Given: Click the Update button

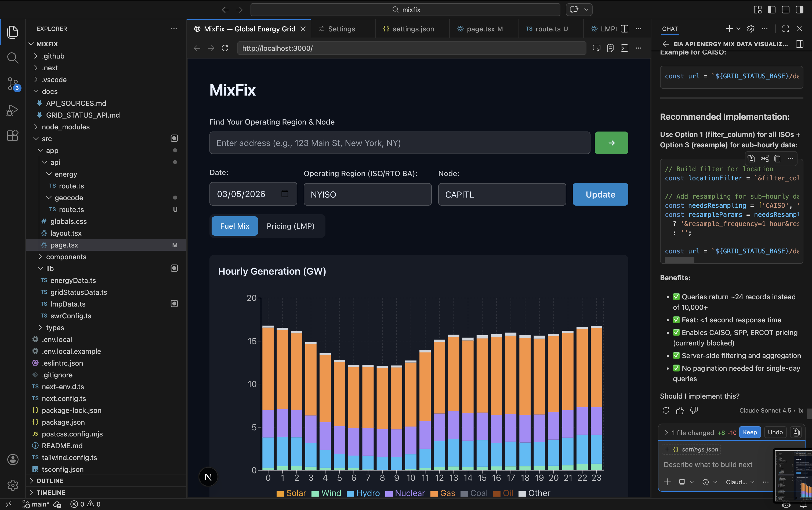Looking at the screenshot, I should point(600,194).
